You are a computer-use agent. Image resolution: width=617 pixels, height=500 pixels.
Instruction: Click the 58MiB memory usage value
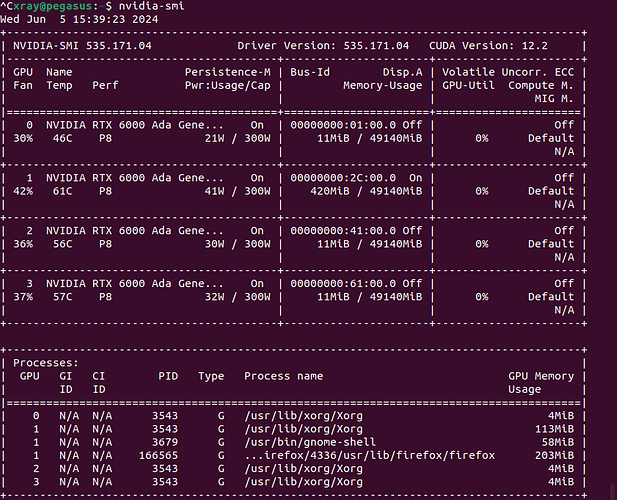pos(558,442)
